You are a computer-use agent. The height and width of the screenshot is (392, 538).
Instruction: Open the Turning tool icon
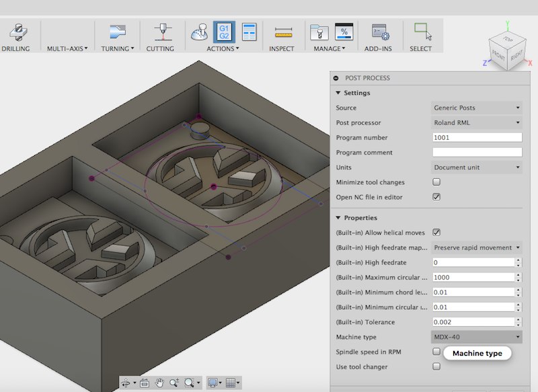(x=118, y=32)
